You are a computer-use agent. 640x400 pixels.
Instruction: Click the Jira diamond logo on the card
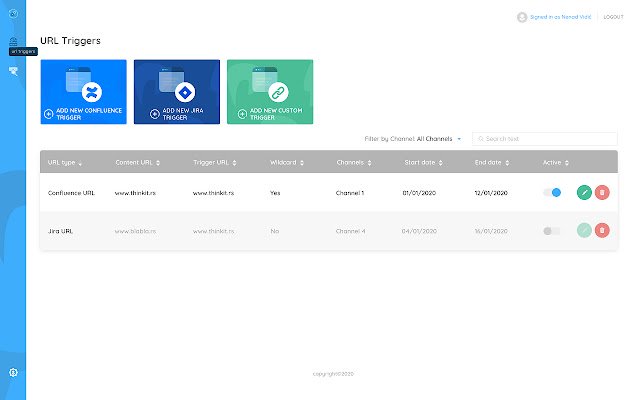pos(185,92)
